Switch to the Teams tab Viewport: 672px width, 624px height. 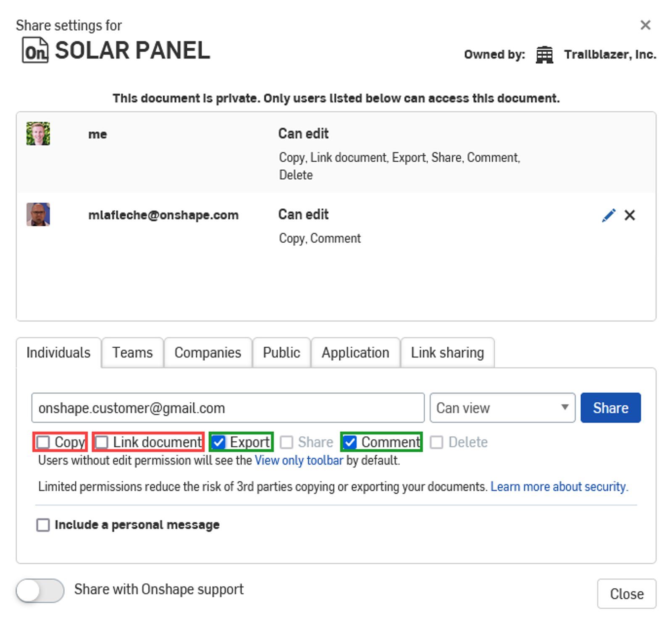[x=132, y=352]
